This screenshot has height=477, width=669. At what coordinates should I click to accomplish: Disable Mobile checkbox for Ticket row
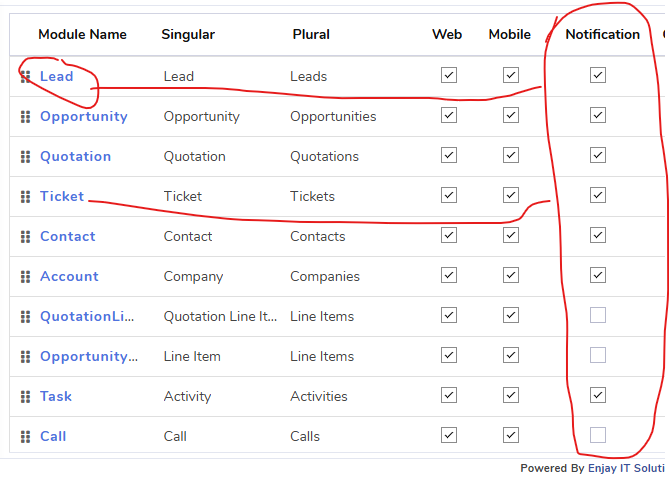point(511,195)
